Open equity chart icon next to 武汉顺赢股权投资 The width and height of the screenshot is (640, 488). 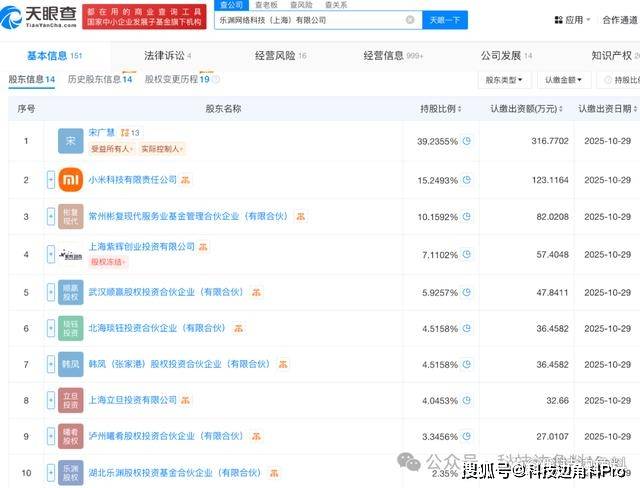(256, 292)
